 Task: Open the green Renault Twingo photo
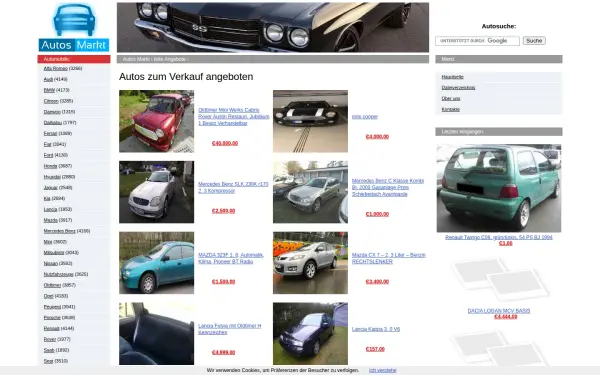tap(499, 188)
